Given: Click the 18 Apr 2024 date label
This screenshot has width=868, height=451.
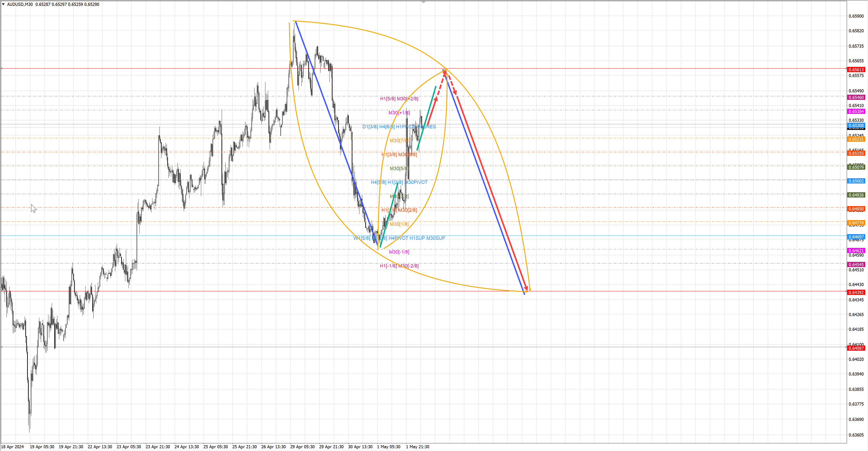Looking at the screenshot, I should click(12, 447).
